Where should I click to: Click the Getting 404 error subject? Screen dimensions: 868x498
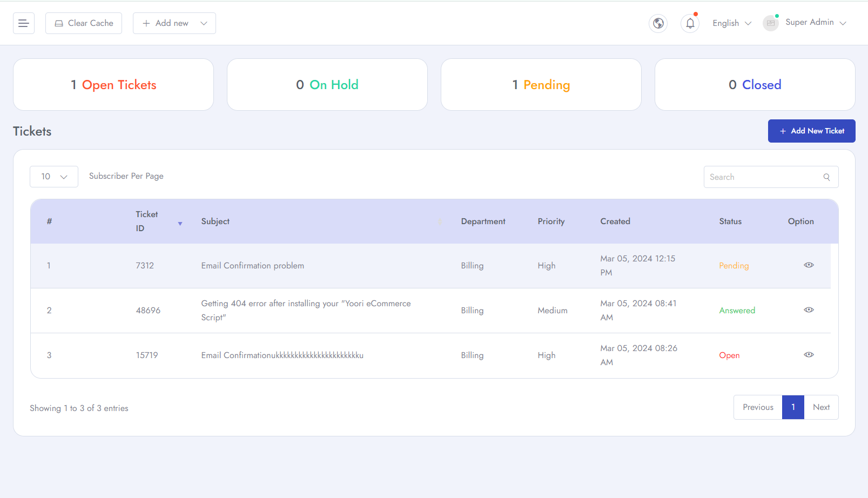(x=306, y=311)
